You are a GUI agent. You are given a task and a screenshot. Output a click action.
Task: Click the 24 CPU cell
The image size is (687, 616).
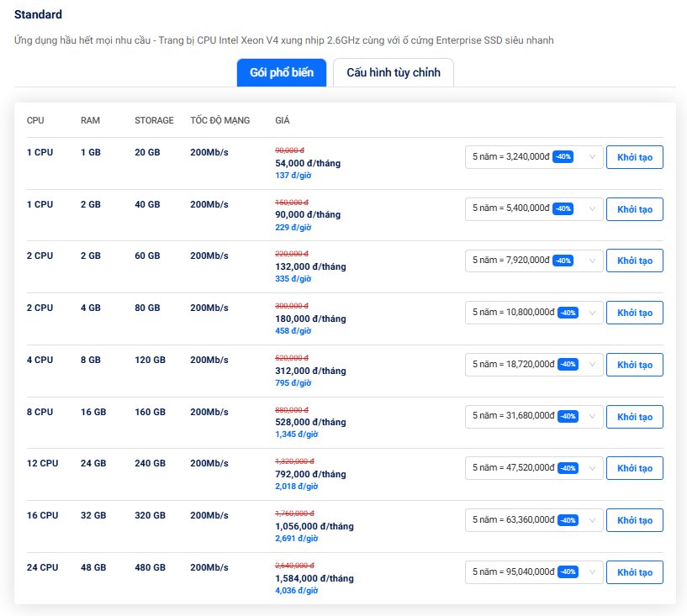tap(43, 567)
